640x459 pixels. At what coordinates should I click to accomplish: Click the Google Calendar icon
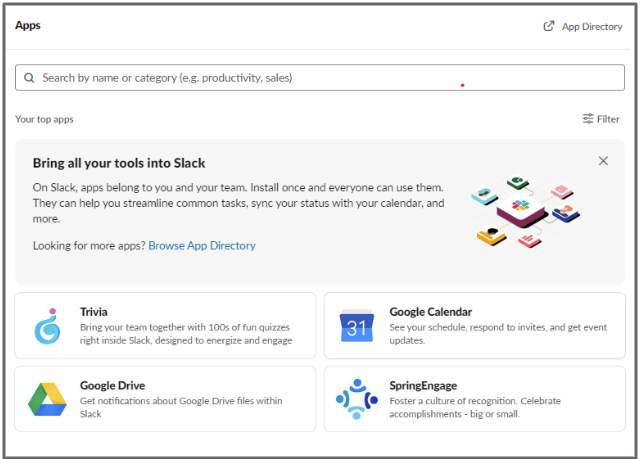coord(356,326)
